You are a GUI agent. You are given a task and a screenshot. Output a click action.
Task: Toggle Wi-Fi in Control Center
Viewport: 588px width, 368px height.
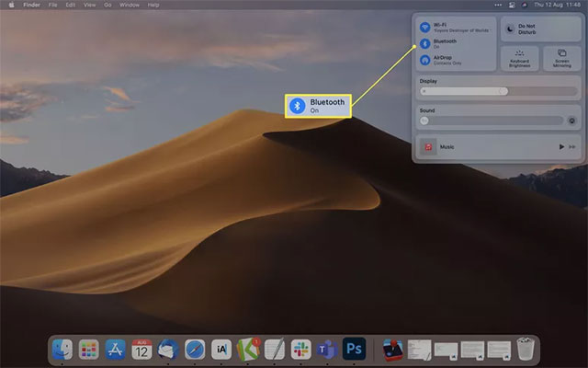click(x=424, y=26)
